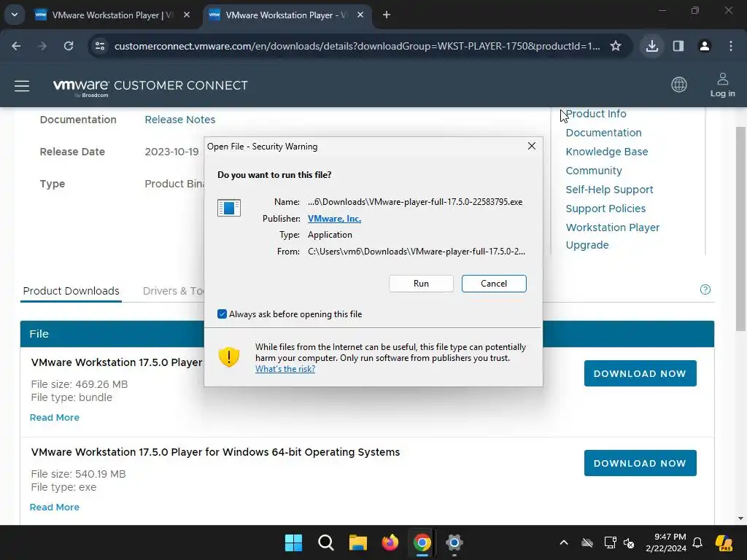Select the Product Downloads tab

[x=71, y=291]
